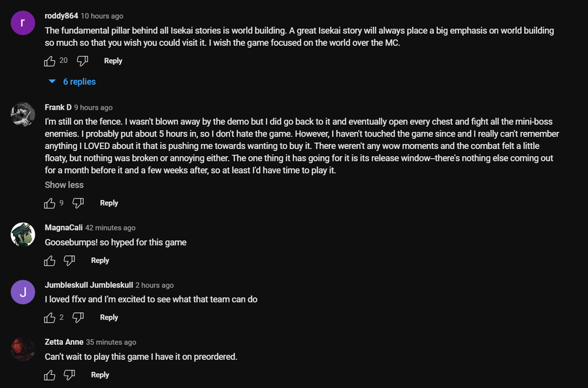Like Frank D's comment
Screen dimensions: 588x388
(x=50, y=203)
